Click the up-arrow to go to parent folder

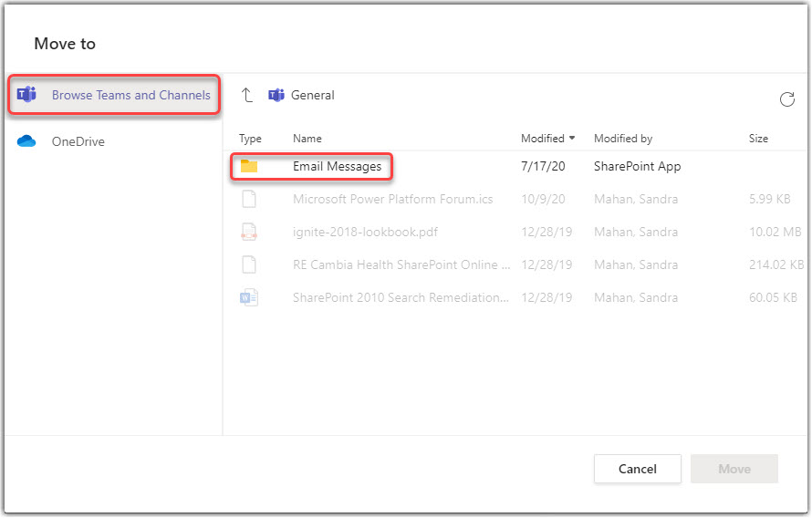(x=247, y=95)
